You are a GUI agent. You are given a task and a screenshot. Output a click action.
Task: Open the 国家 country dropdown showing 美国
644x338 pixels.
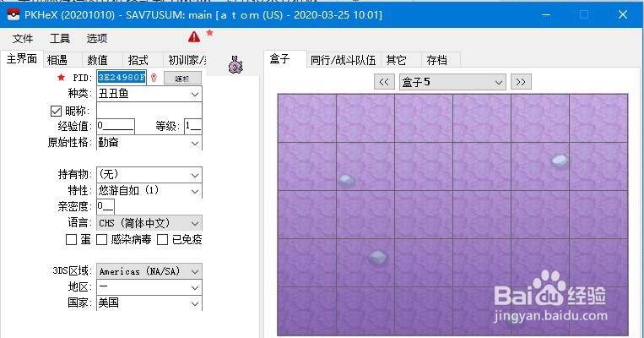click(149, 303)
